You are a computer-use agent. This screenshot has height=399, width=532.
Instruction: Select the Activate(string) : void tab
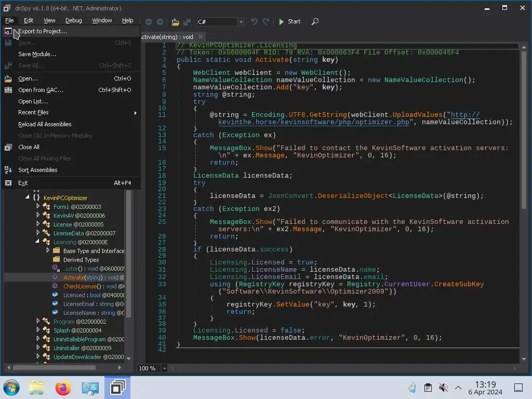click(x=167, y=37)
